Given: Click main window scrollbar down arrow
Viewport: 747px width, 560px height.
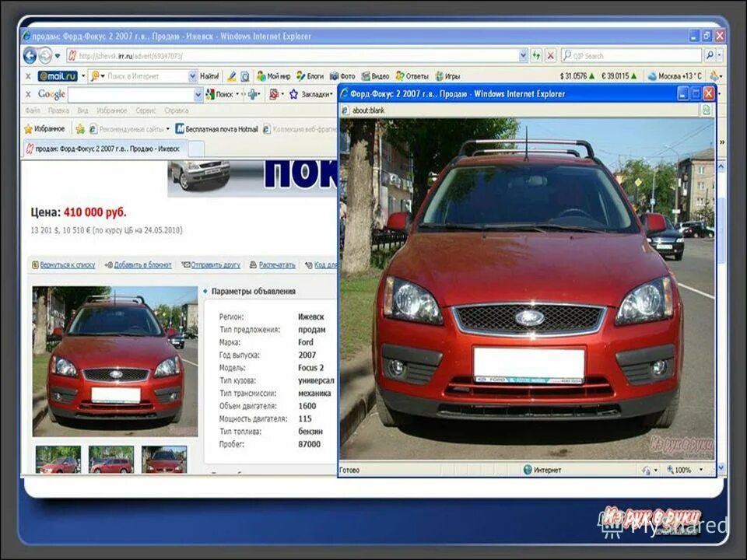Looking at the screenshot, I should coord(721,468).
